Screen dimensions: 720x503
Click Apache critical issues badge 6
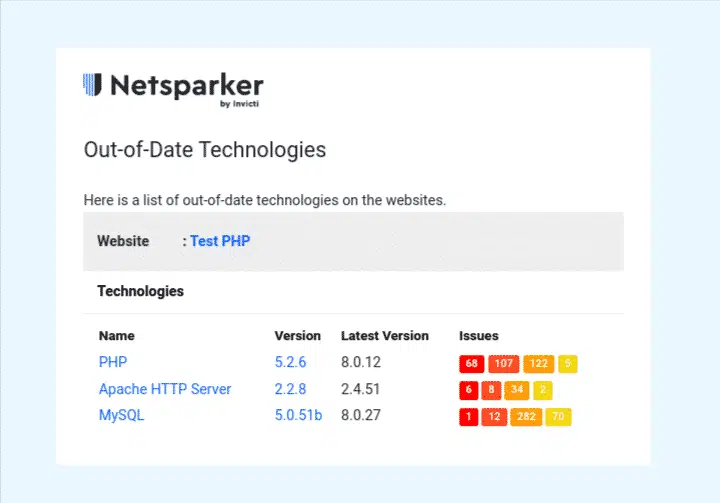[469, 390]
